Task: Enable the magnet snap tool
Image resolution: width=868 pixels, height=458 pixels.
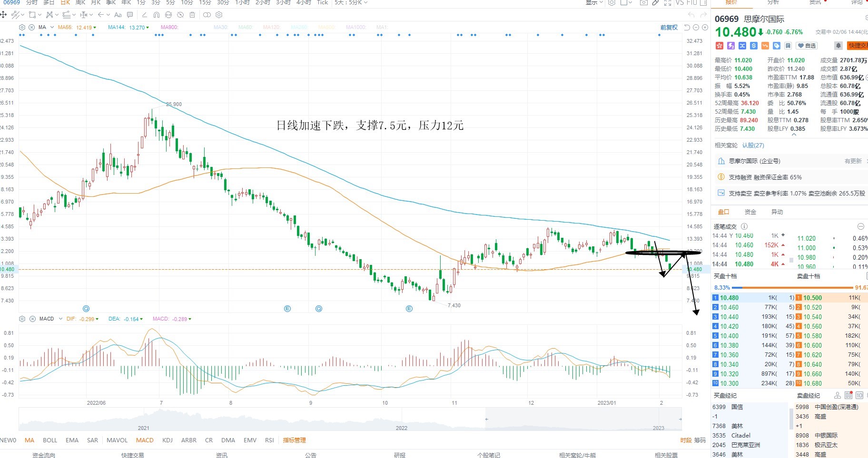Action: [x=157, y=15]
